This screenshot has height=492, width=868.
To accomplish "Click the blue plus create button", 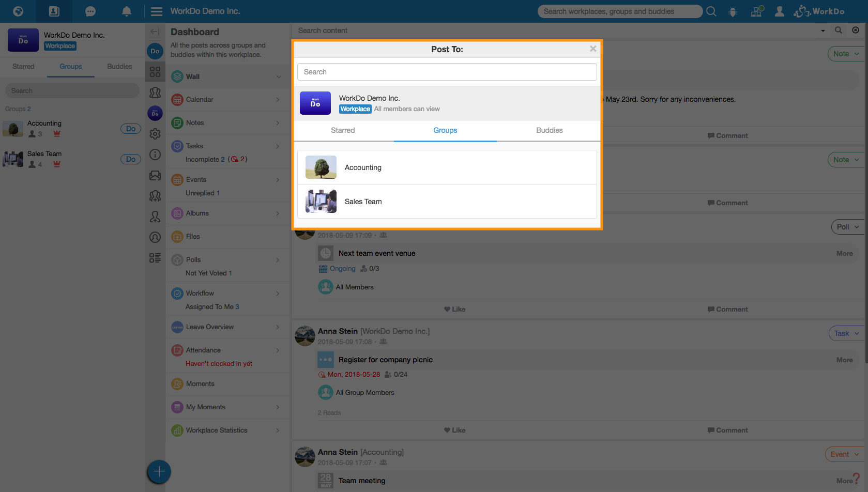I will click(159, 472).
